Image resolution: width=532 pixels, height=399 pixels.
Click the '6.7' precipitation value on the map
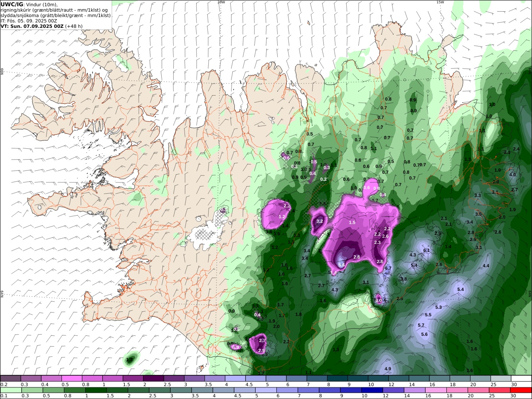point(388,268)
